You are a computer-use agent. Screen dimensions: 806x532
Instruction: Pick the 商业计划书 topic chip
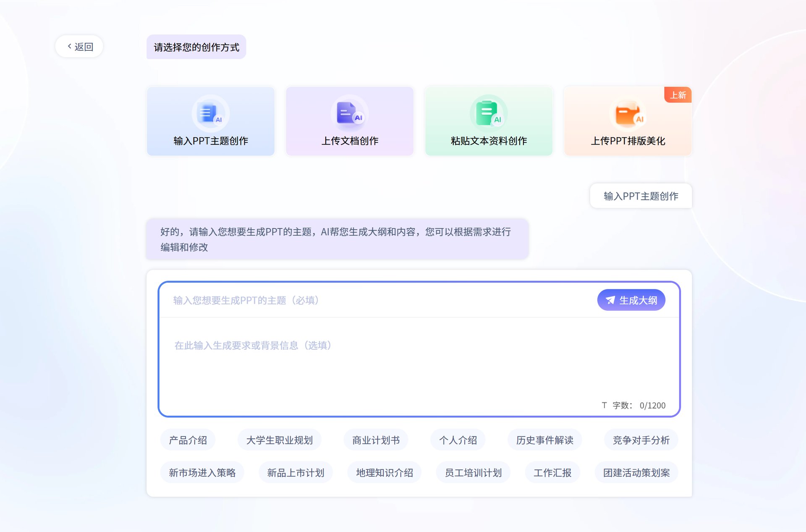[x=376, y=440]
